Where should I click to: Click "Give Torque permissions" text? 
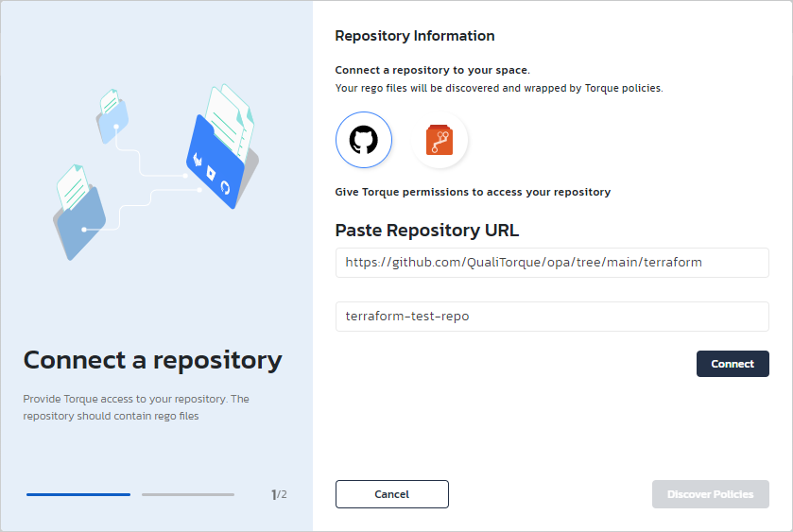(473, 192)
